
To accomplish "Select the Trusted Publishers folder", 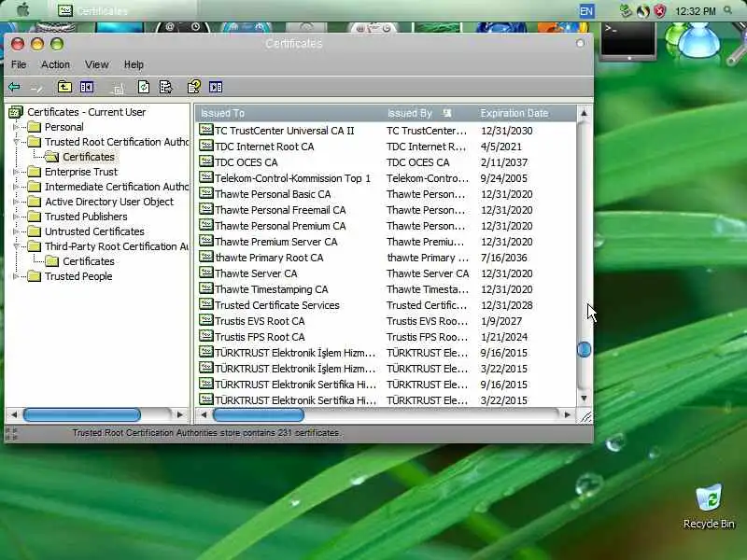I will point(86,217).
